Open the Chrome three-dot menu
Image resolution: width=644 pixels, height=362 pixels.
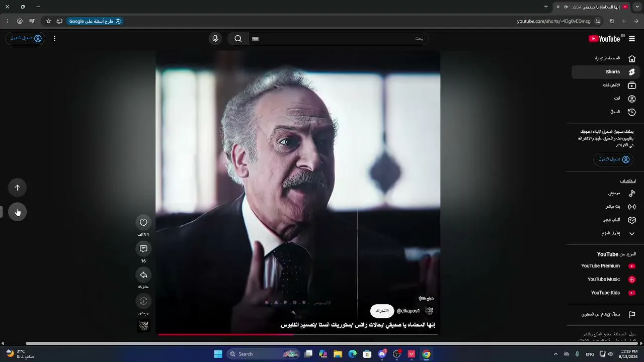coord(8,21)
